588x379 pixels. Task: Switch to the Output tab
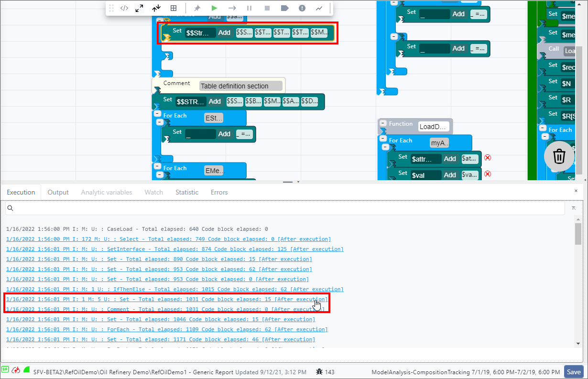pyautogui.click(x=58, y=192)
